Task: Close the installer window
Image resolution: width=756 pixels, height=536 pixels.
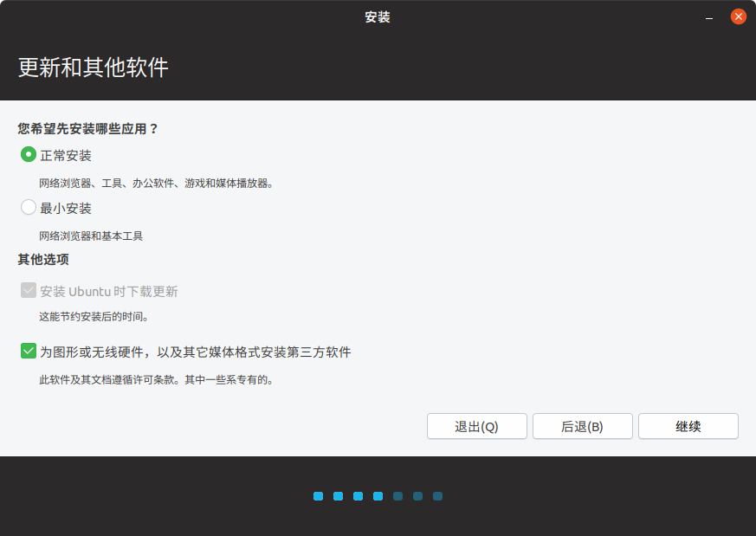Action: click(738, 16)
